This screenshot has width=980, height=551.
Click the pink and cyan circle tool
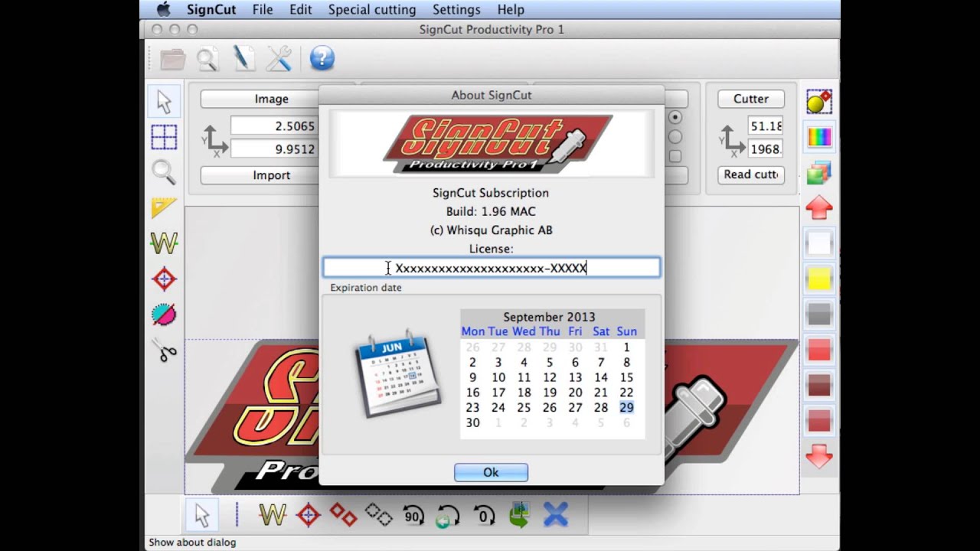[x=164, y=315]
